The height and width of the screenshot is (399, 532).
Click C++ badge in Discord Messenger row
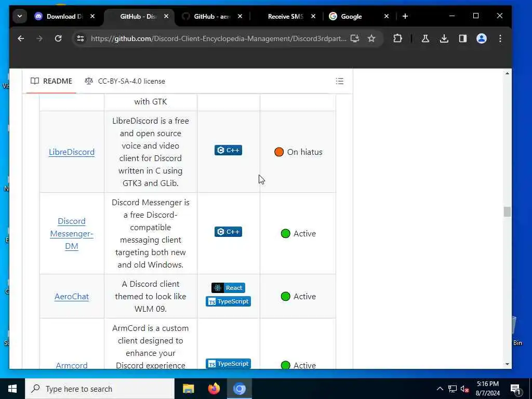tap(229, 232)
